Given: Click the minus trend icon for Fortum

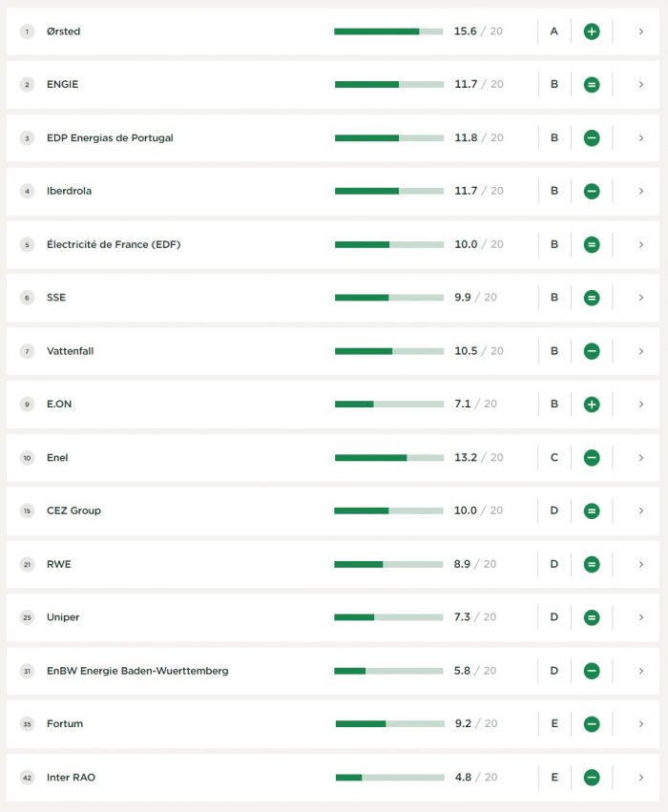Looking at the screenshot, I should pos(592,724).
